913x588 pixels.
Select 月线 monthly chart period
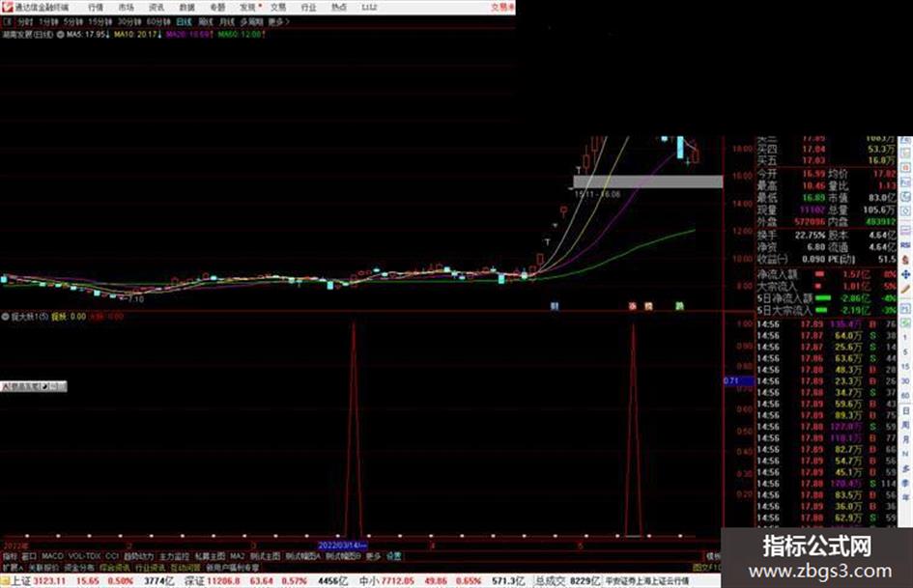point(226,21)
